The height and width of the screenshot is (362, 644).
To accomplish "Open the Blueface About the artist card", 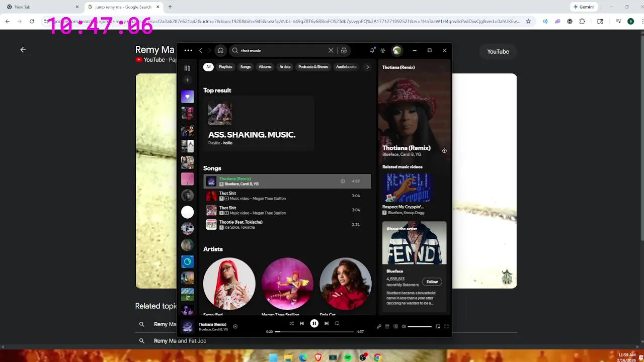I will coord(414,266).
